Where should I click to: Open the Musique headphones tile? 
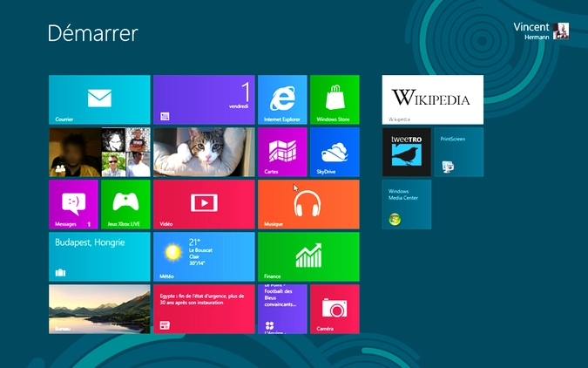(x=308, y=204)
